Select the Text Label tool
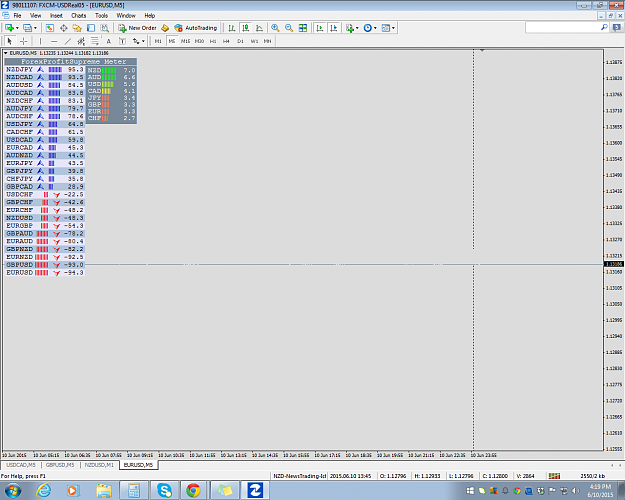 tap(122, 41)
